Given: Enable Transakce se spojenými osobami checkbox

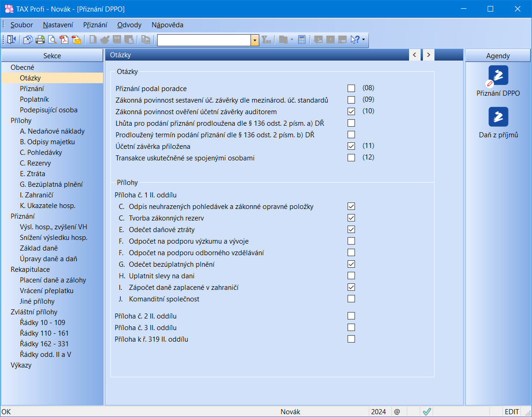Looking at the screenshot, I should [351, 158].
